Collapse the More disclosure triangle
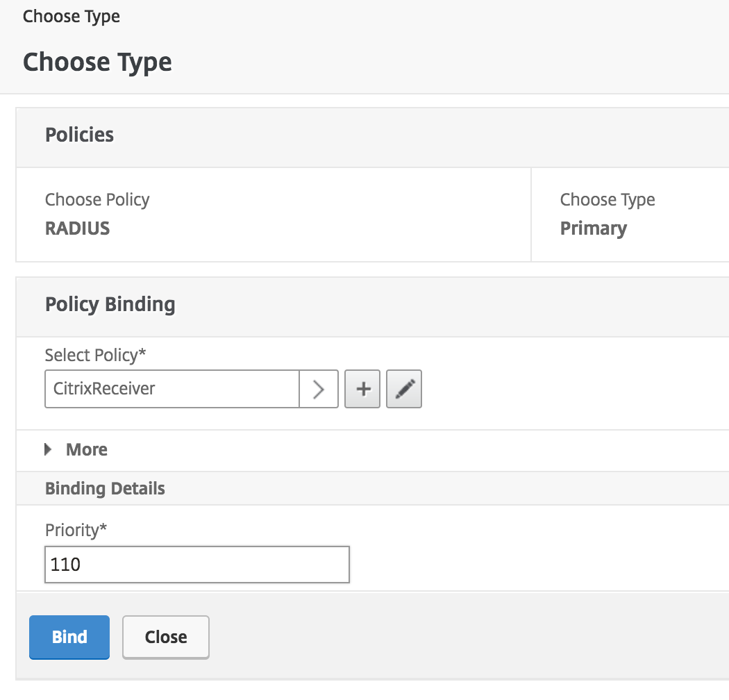The image size is (729, 700). click(47, 450)
